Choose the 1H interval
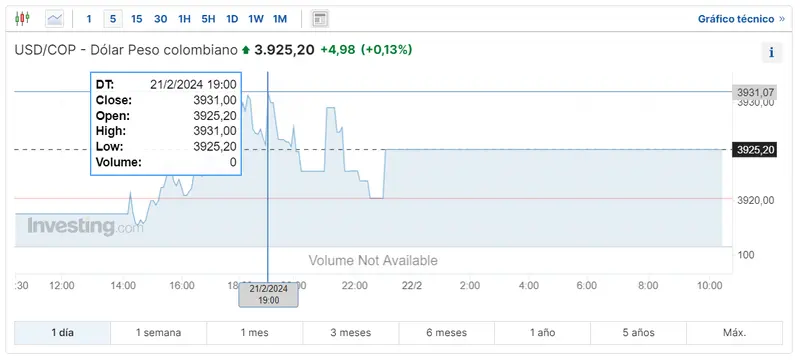This screenshot has height=360, width=800. pos(184,19)
